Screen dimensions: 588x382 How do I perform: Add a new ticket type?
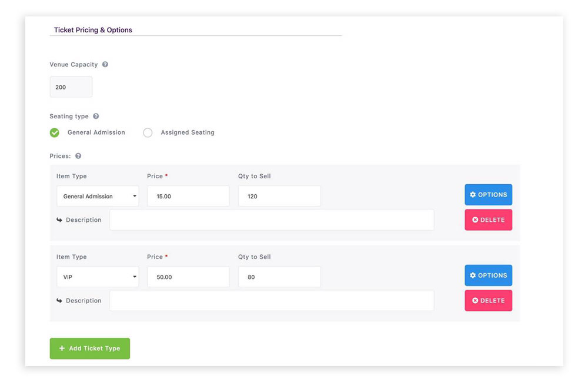89,348
